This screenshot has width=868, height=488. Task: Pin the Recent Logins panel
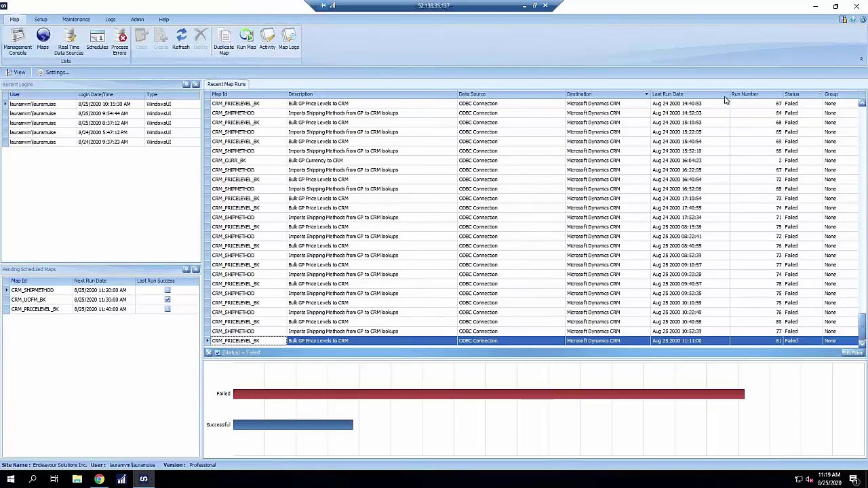pyautogui.click(x=186, y=85)
